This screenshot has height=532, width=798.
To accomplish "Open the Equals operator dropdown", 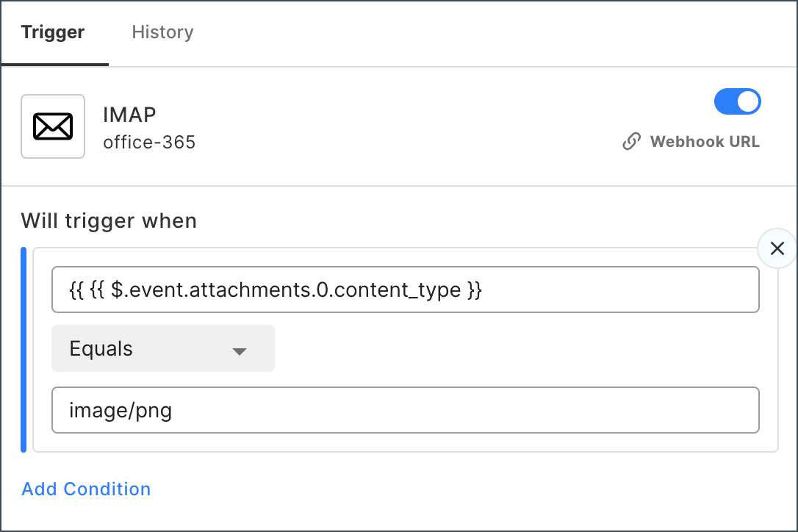I will coord(163,349).
